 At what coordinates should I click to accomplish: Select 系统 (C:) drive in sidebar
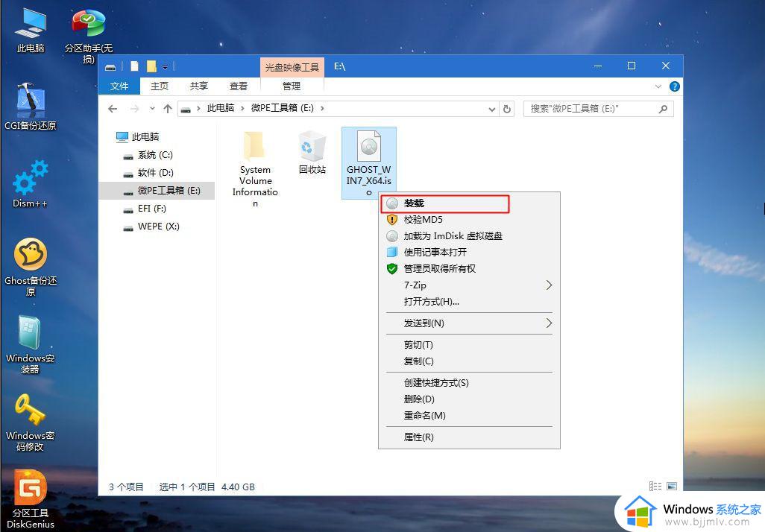148,155
